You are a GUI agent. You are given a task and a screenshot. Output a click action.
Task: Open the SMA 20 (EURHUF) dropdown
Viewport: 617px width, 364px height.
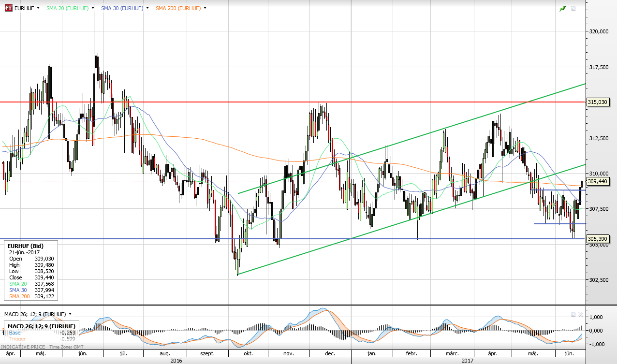click(93, 8)
